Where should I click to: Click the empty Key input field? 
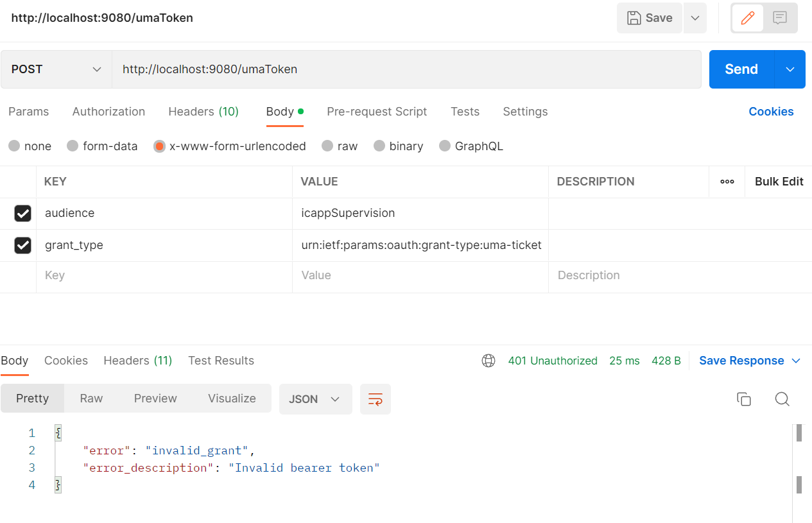coord(164,277)
